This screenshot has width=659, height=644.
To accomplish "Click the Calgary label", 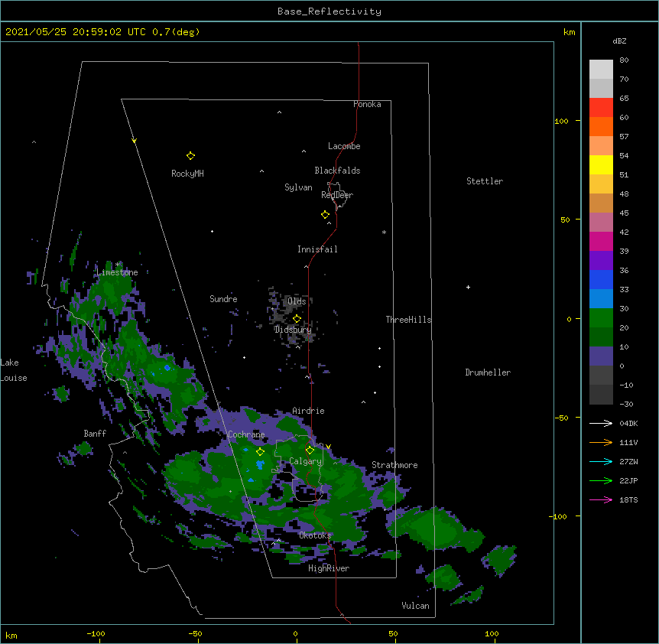I will tap(305, 461).
